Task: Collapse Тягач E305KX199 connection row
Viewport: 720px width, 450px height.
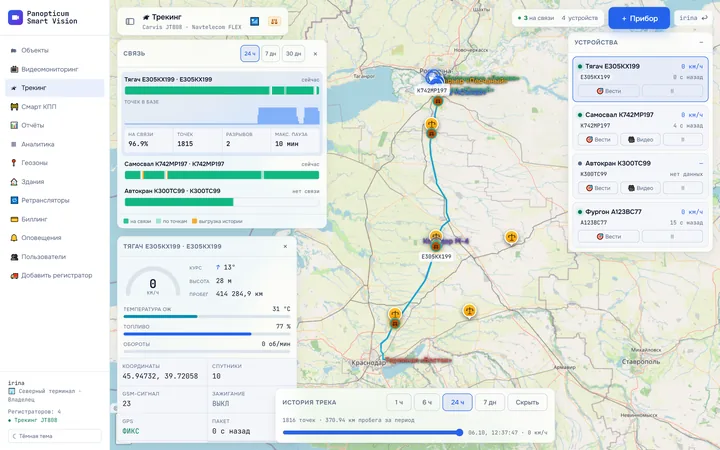Action: [222, 79]
